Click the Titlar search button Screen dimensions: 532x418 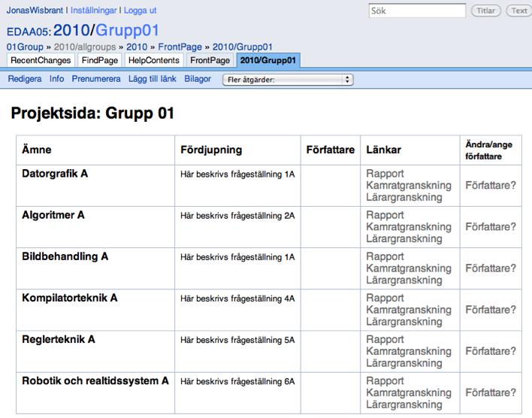pos(485,11)
